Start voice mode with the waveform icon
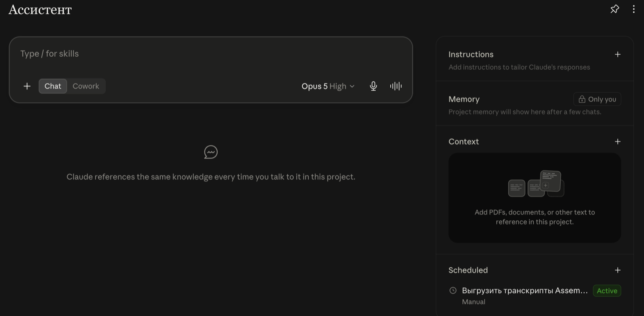Image resolution: width=644 pixels, height=316 pixels. click(396, 86)
